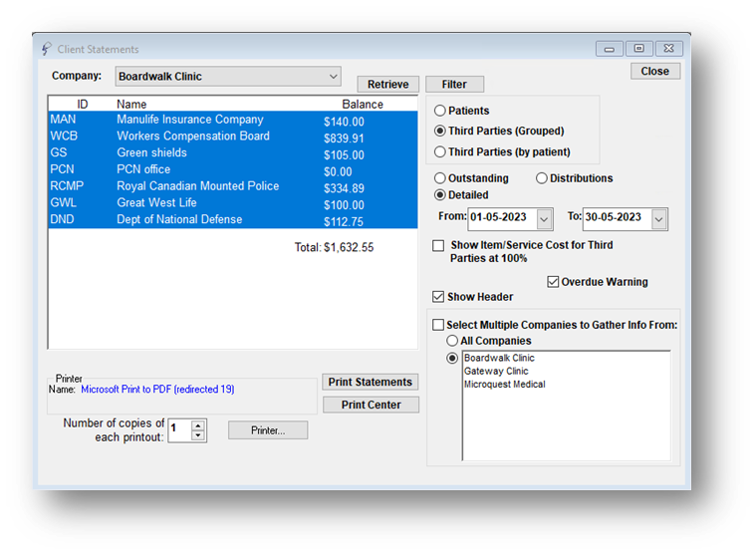Select Gateway Clinic in companies list

point(496,371)
